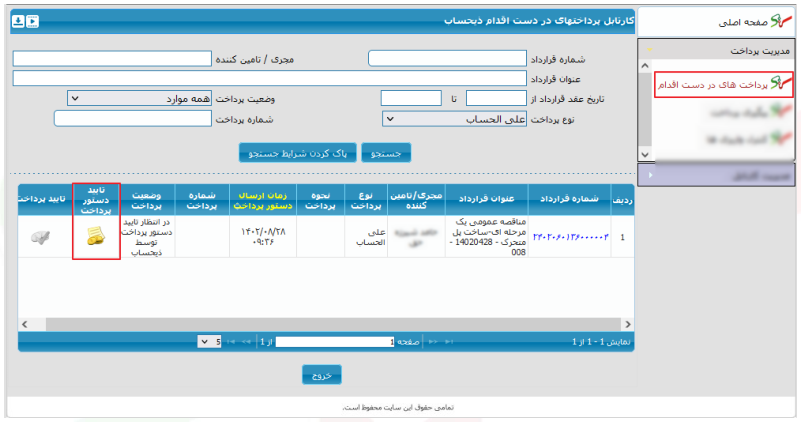This screenshot has height=422, width=801.
Task: Click the شماره پرداخت input field
Action: 133,119
